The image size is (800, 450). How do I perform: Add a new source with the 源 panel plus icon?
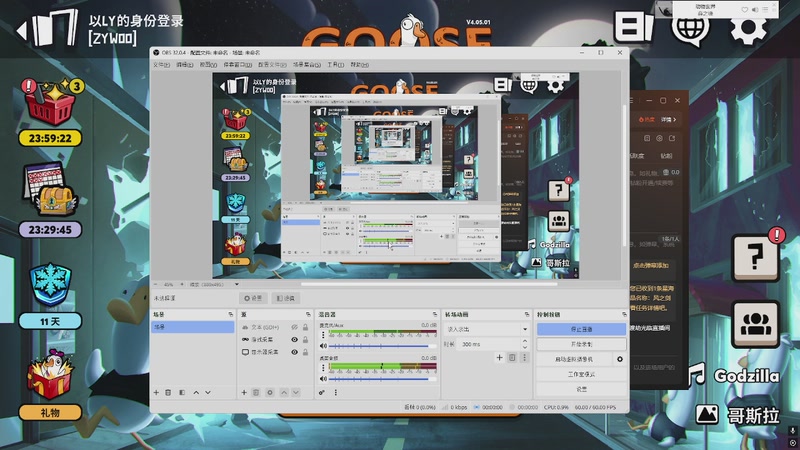[x=244, y=392]
